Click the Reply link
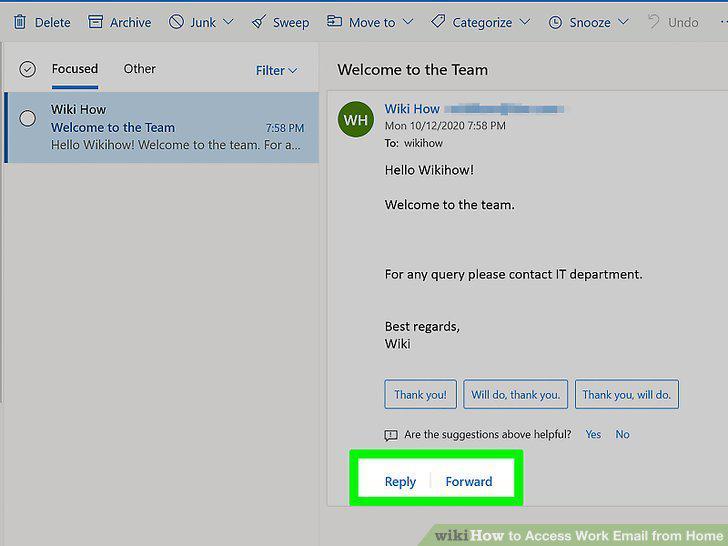The height and width of the screenshot is (546, 728). 400,481
